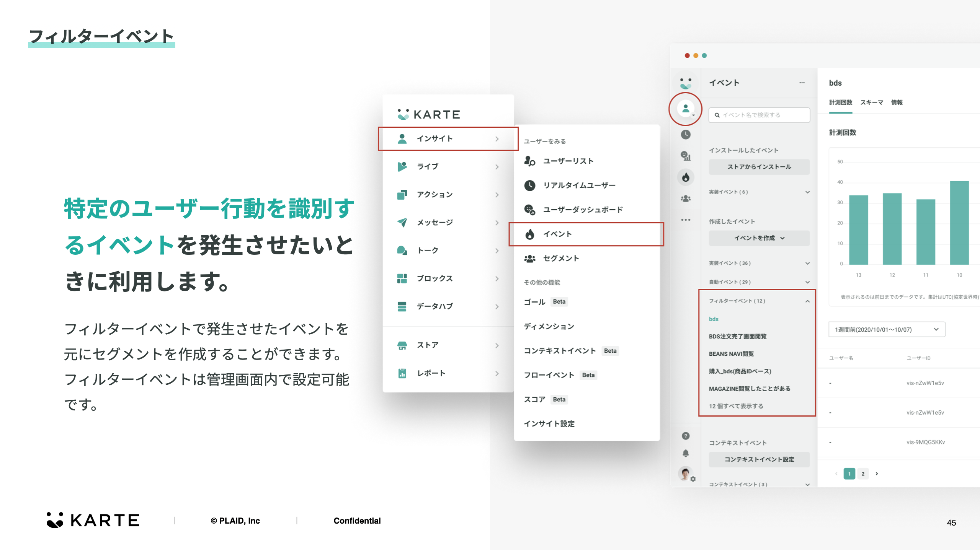The height and width of the screenshot is (550, 980).
Task: Select 購入_bds(商品IDベース) event
Action: tap(740, 371)
